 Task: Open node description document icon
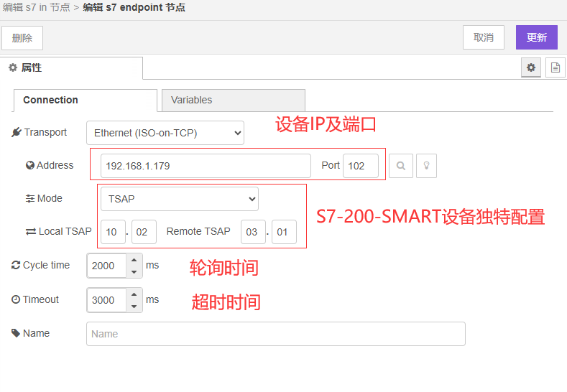coord(556,67)
